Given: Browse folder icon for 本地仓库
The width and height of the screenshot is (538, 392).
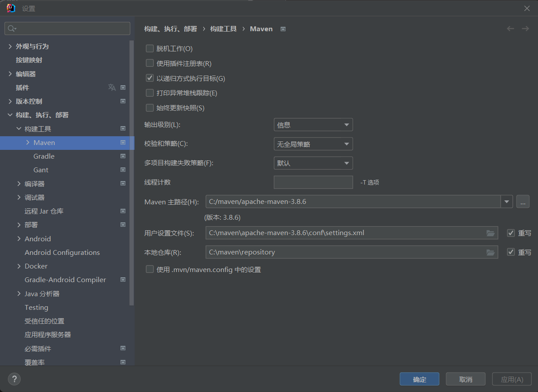Looking at the screenshot, I should (x=490, y=252).
